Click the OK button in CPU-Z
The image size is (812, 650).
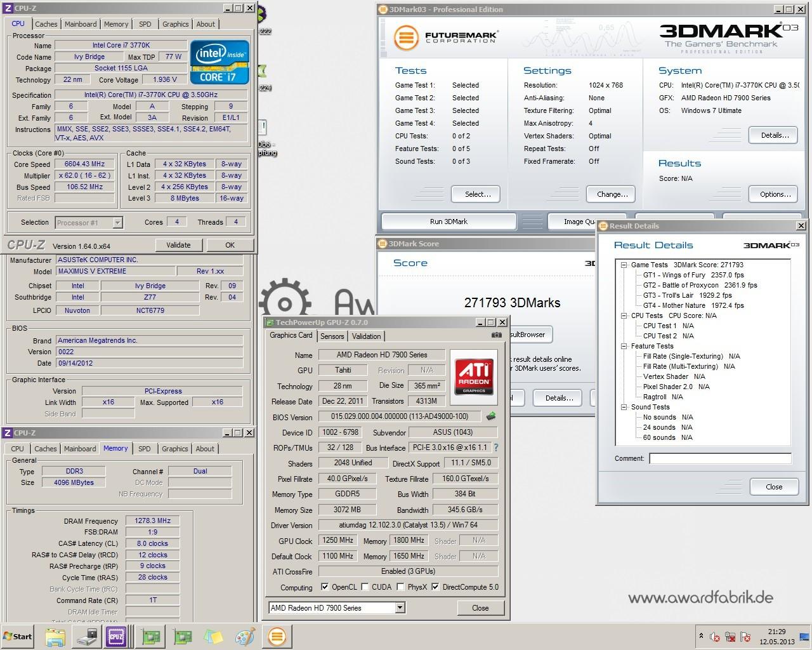click(230, 245)
